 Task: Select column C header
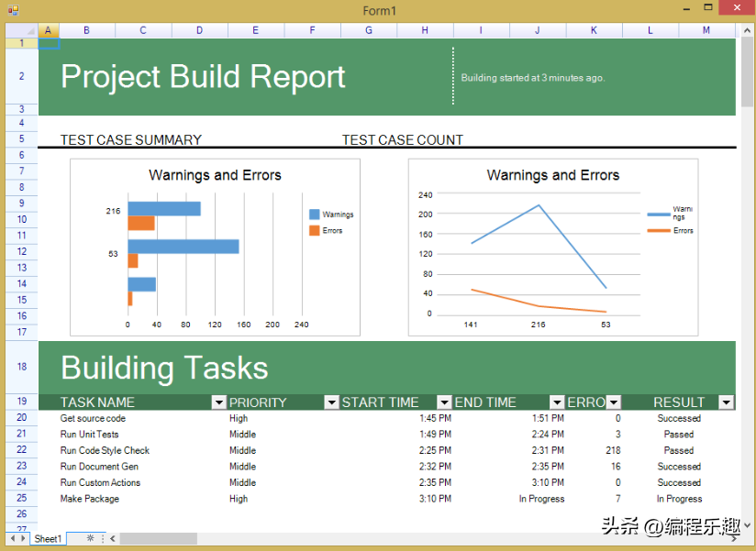tap(143, 30)
